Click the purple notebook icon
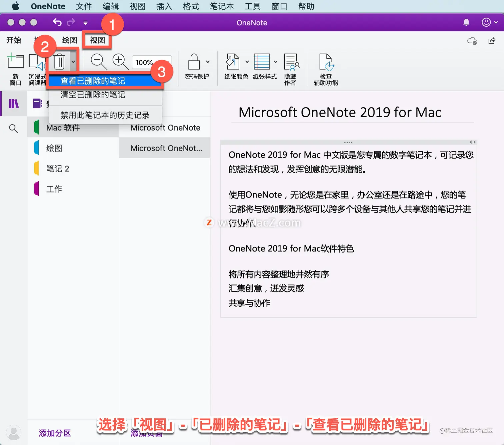The image size is (504, 445). [x=37, y=104]
